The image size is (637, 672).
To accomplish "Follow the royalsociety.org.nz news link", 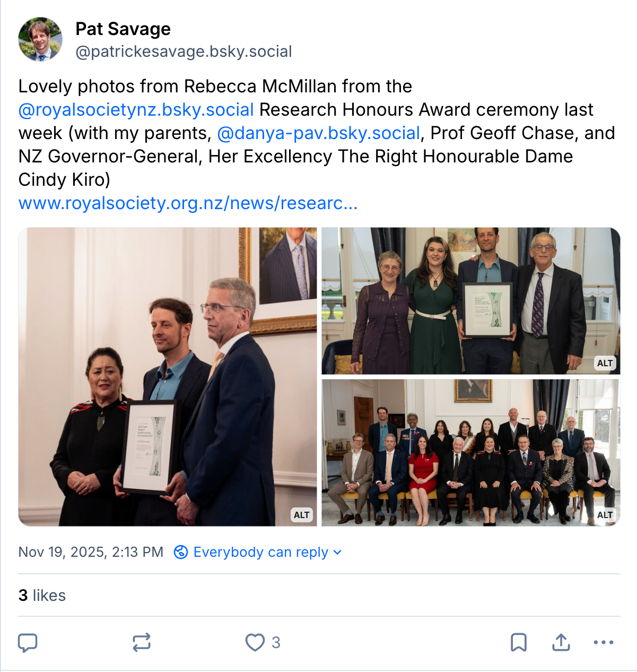I will (188, 203).
